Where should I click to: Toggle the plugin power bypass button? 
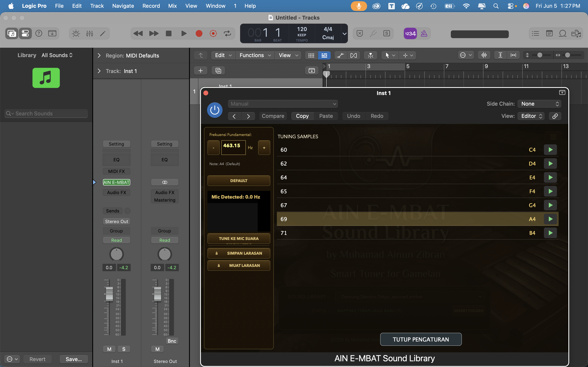(215, 110)
